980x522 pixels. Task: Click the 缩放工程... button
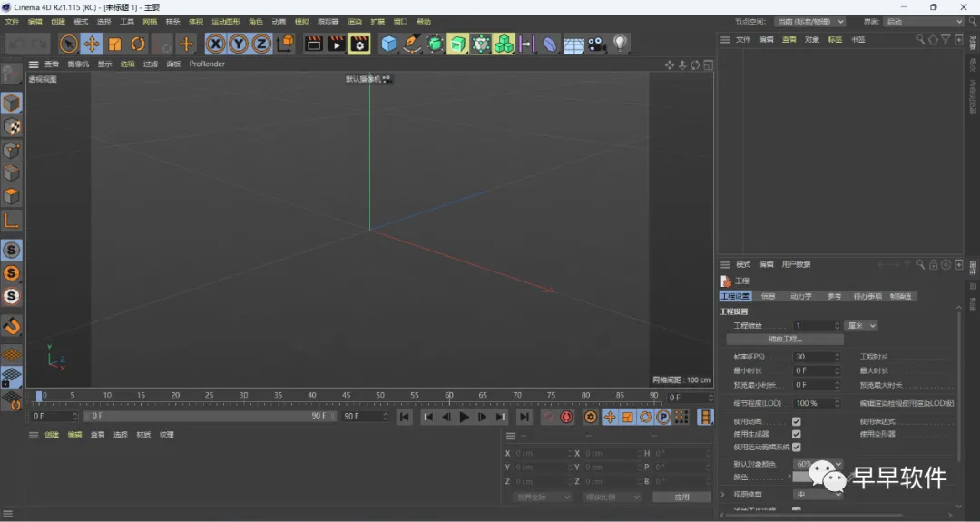pyautogui.click(x=785, y=339)
